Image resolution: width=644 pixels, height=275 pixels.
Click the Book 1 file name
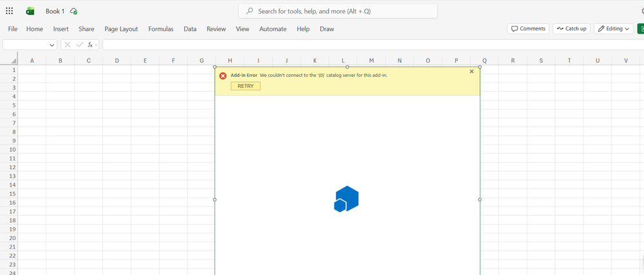[x=55, y=12]
